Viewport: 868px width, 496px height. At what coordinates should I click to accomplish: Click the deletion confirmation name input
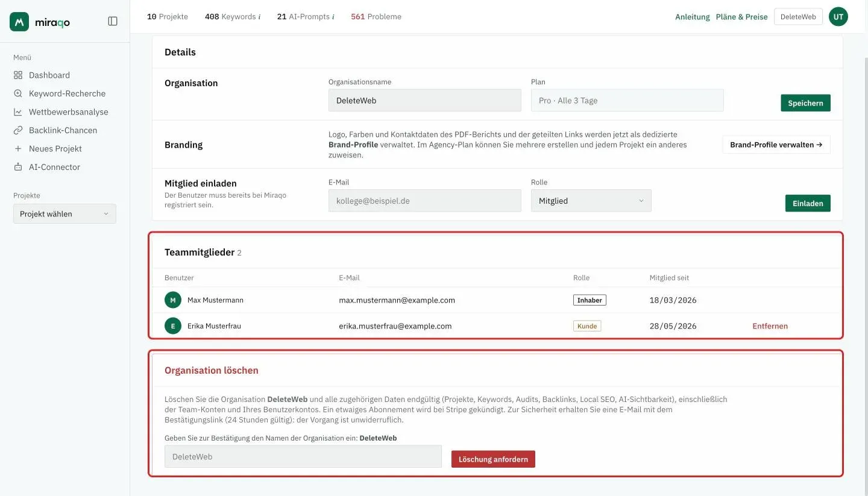(303, 457)
